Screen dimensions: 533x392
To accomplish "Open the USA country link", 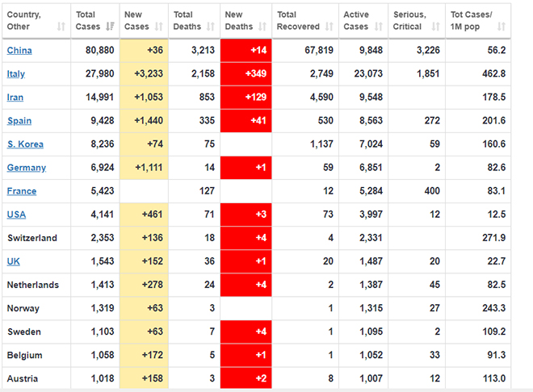I will pyautogui.click(x=16, y=215).
